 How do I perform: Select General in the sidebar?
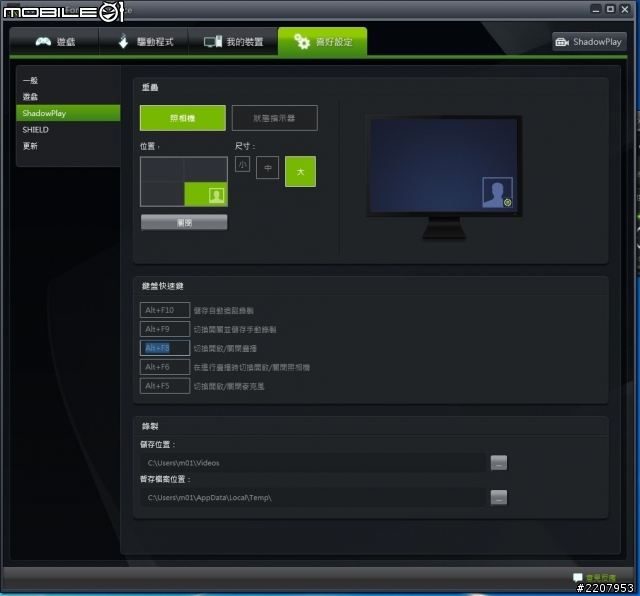pos(30,80)
